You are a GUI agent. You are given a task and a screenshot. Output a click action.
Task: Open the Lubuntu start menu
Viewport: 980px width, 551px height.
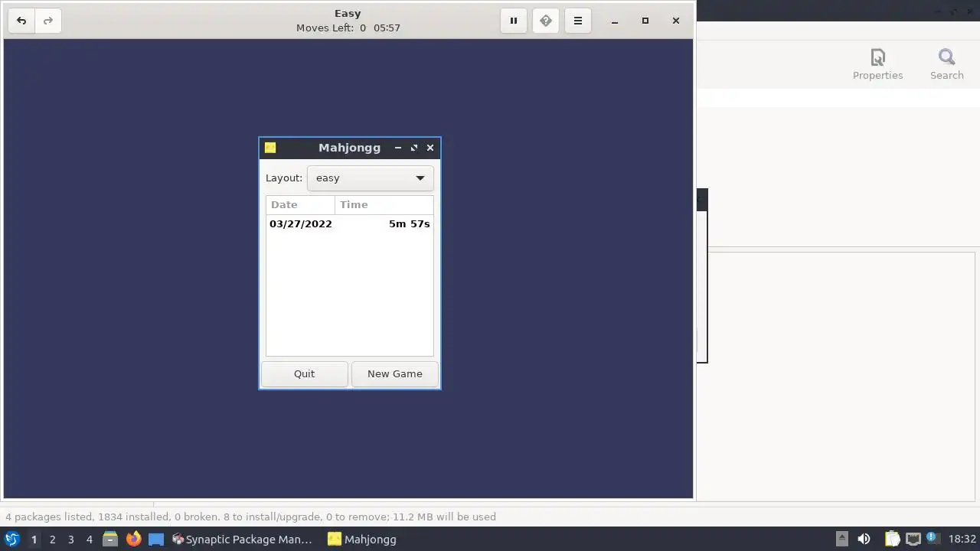coord(12,540)
